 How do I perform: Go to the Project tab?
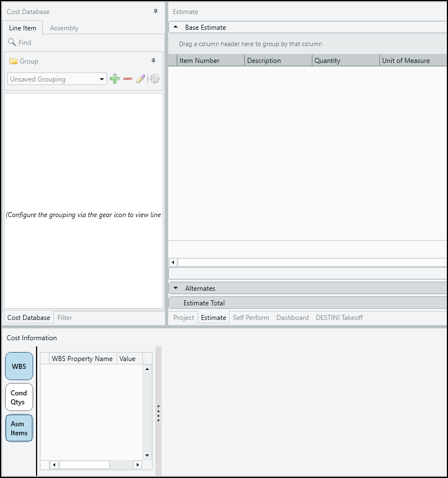(183, 317)
